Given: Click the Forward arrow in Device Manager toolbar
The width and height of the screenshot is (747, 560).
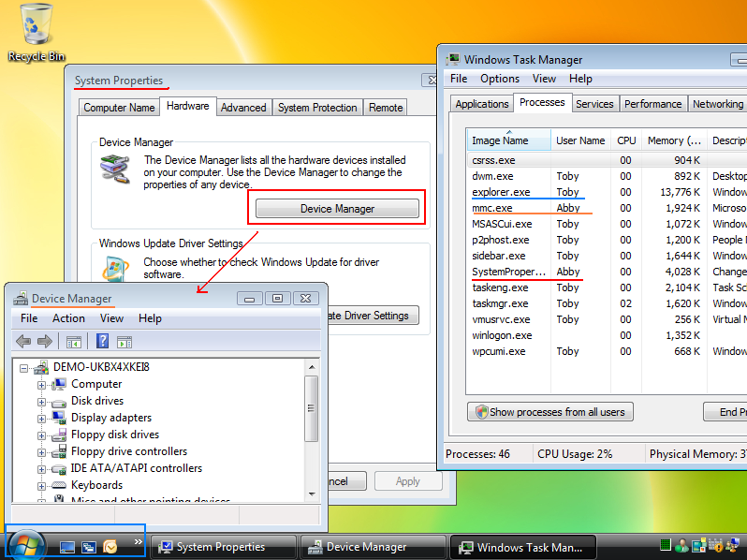Looking at the screenshot, I should coord(45,341).
